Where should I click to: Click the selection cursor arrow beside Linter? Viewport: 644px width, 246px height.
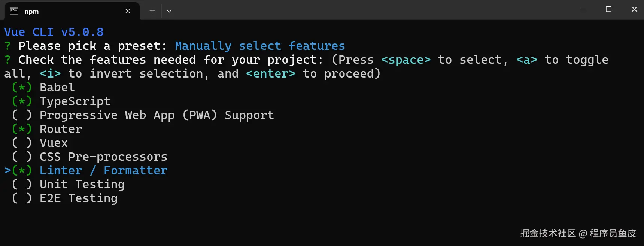[7, 171]
